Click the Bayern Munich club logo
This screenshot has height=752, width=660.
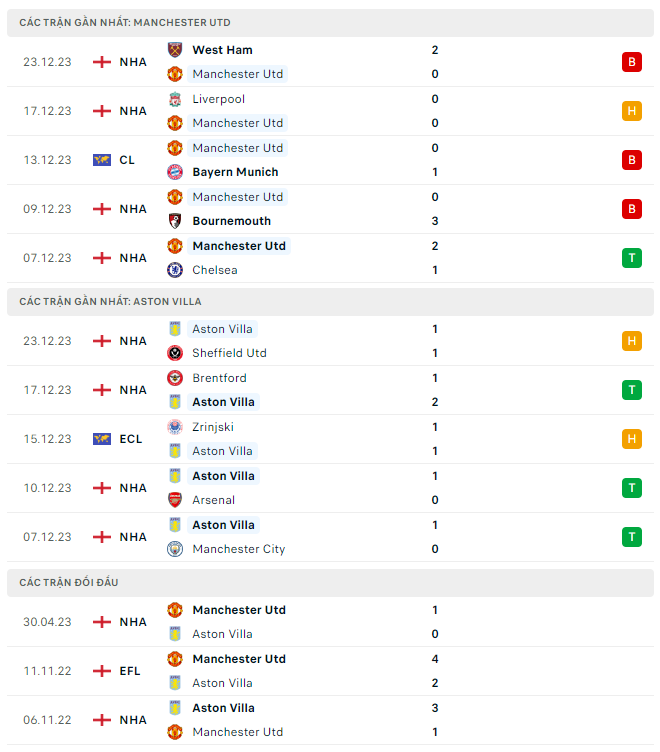coord(175,172)
